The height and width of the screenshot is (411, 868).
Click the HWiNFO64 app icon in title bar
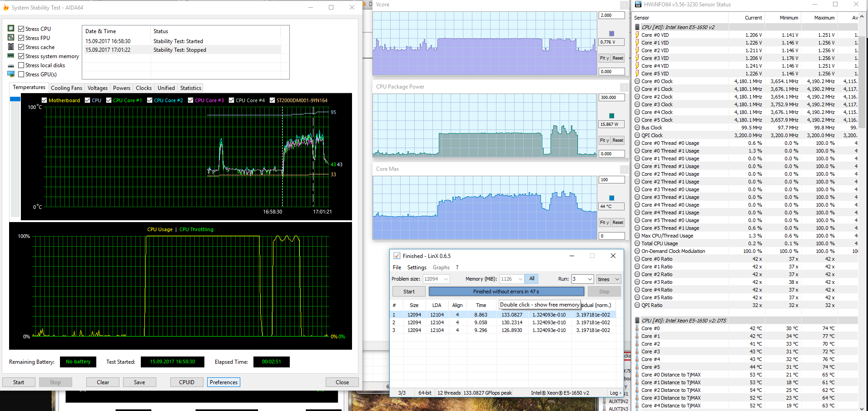pos(638,5)
